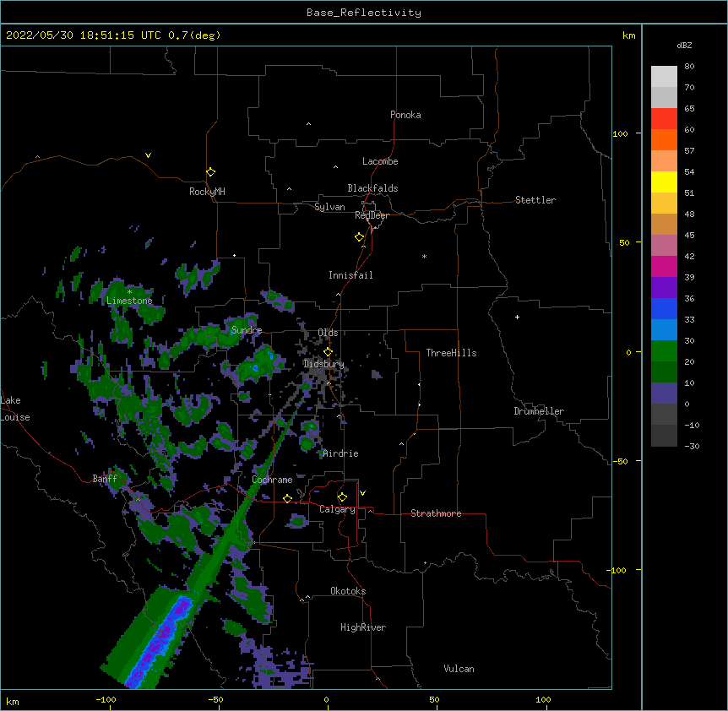Click the Banff label
This screenshot has width=728, height=711.
tap(105, 479)
